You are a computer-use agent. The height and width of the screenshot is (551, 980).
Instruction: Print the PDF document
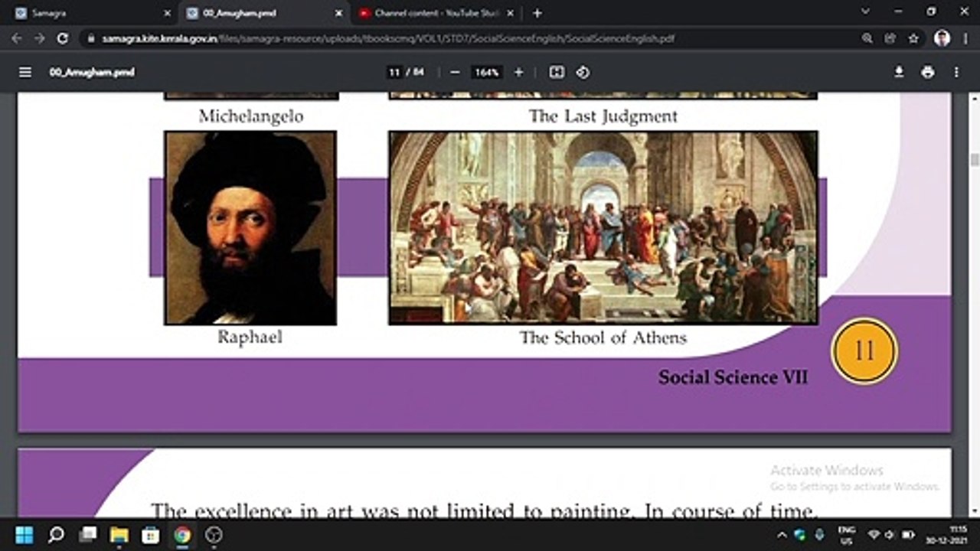[x=928, y=72]
